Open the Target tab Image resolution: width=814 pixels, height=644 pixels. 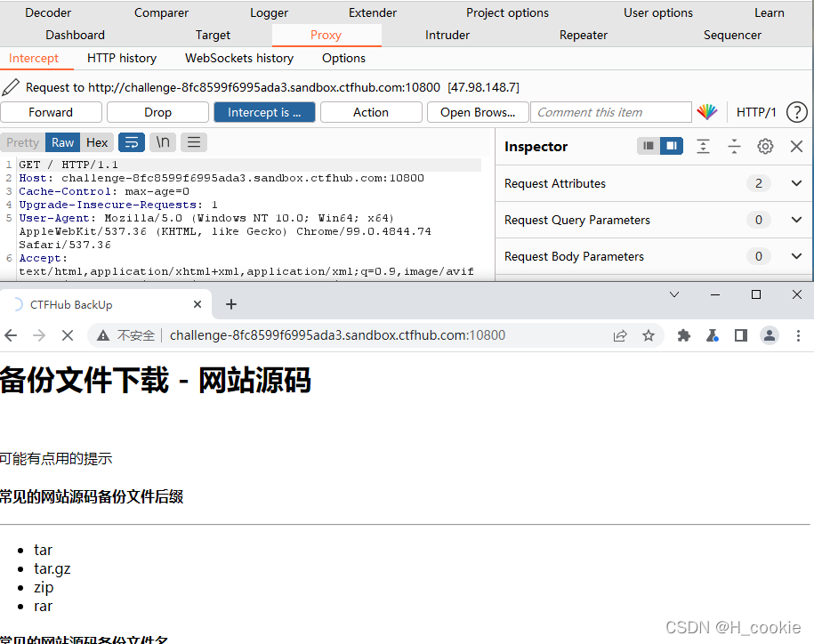point(213,35)
